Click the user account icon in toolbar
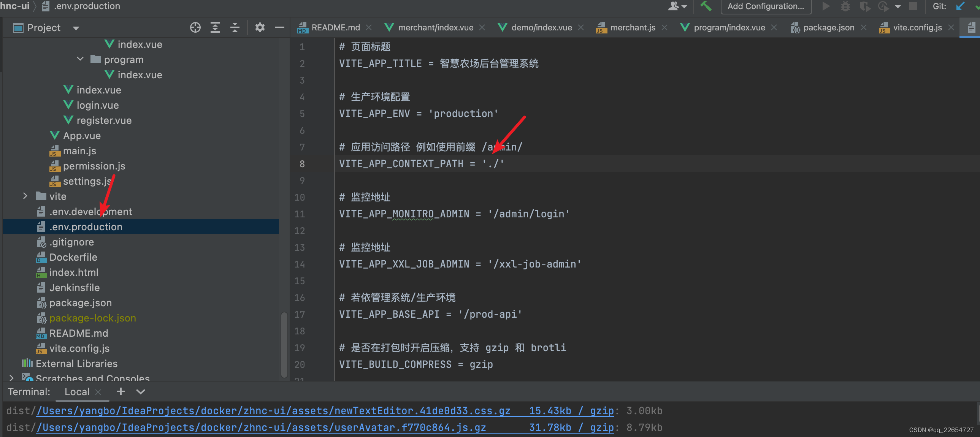Viewport: 980px width, 437px height. [674, 6]
